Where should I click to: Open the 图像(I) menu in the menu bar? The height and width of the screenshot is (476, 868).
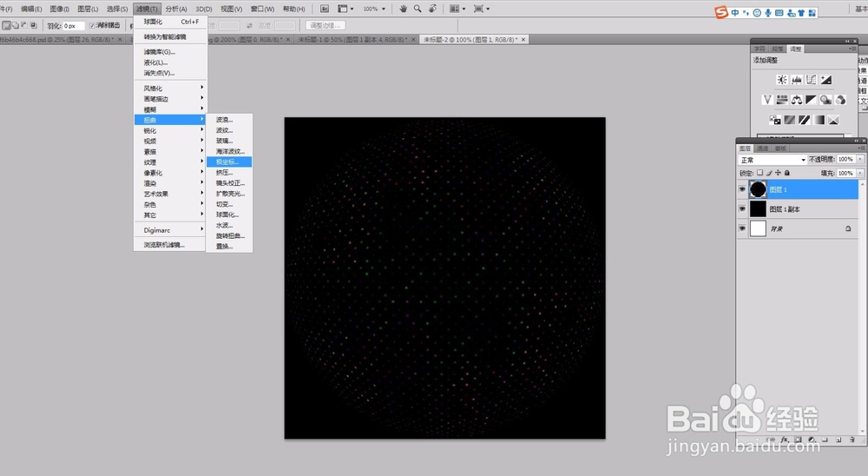tap(59, 9)
